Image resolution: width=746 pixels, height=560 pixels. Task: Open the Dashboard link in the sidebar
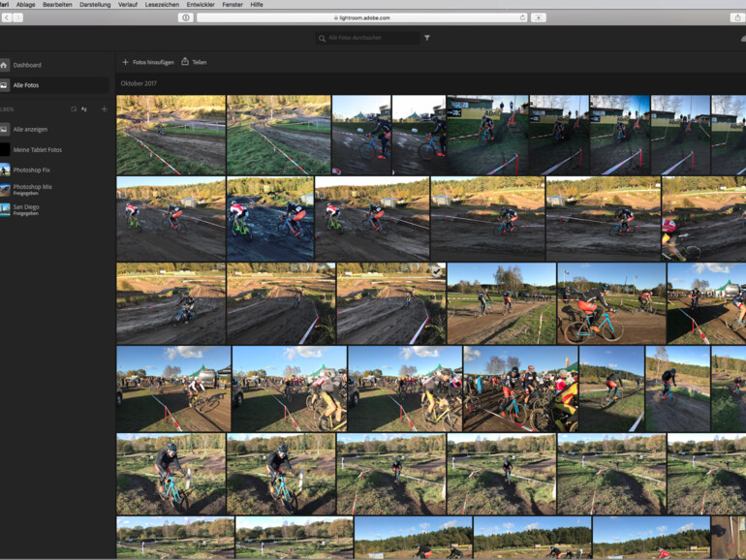tap(27, 65)
